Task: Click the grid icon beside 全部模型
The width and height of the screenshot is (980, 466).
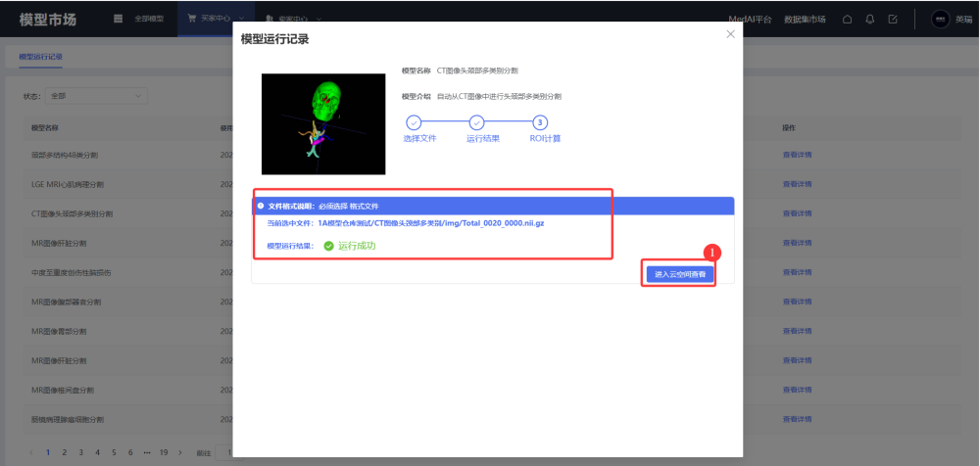Action: point(119,19)
